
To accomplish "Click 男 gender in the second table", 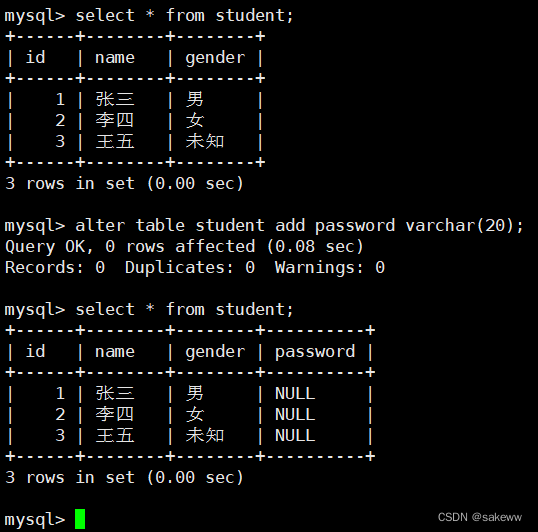I will (x=195, y=393).
